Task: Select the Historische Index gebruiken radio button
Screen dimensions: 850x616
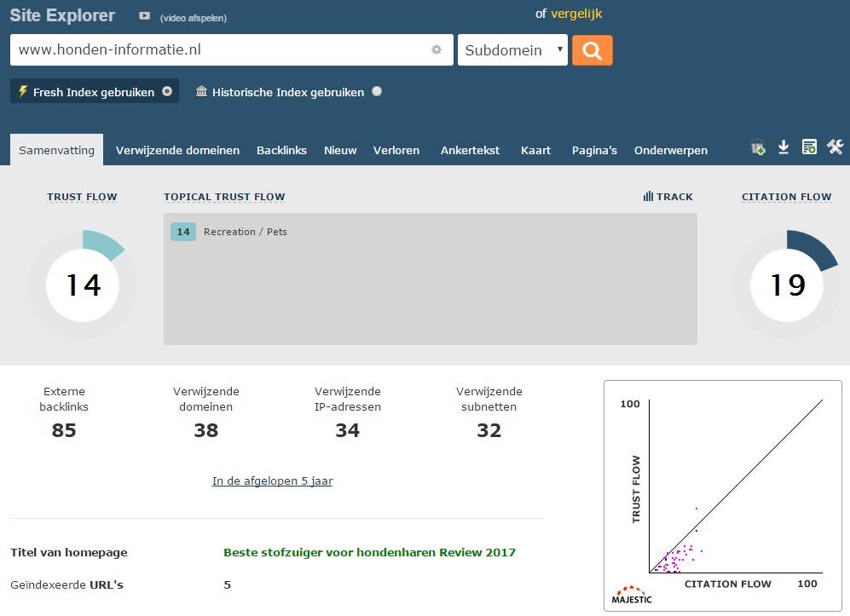Action: (377, 91)
